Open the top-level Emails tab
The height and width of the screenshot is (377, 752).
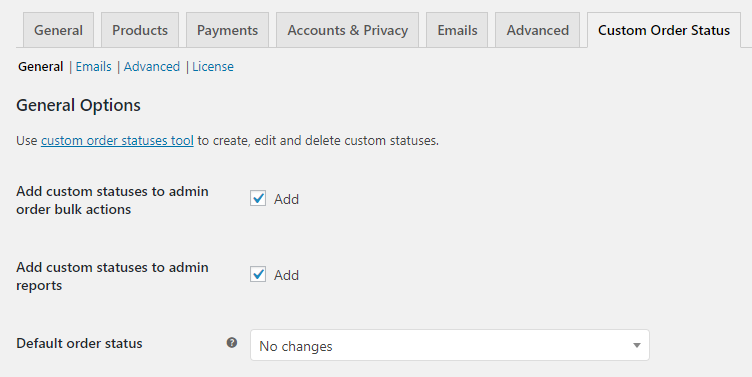457,30
